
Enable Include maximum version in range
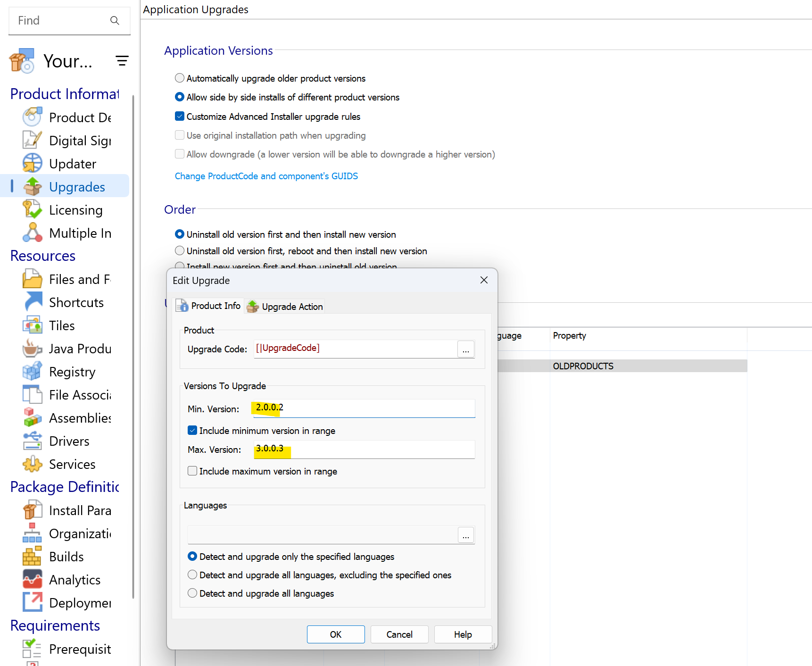tap(192, 471)
